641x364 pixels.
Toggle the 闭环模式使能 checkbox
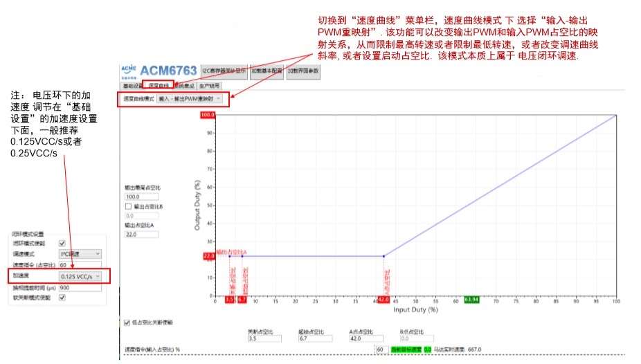point(62,244)
